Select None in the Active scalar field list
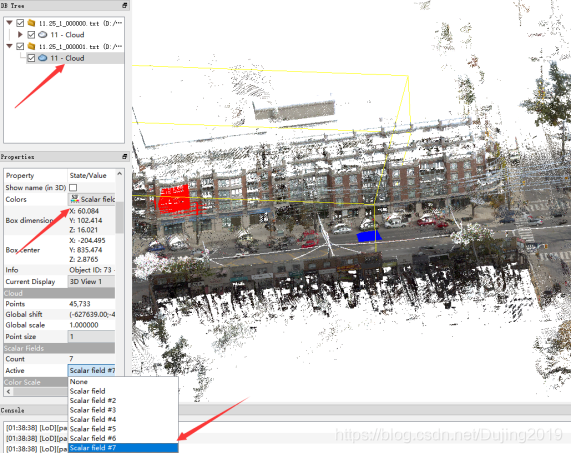The height and width of the screenshot is (453, 572). (x=123, y=382)
